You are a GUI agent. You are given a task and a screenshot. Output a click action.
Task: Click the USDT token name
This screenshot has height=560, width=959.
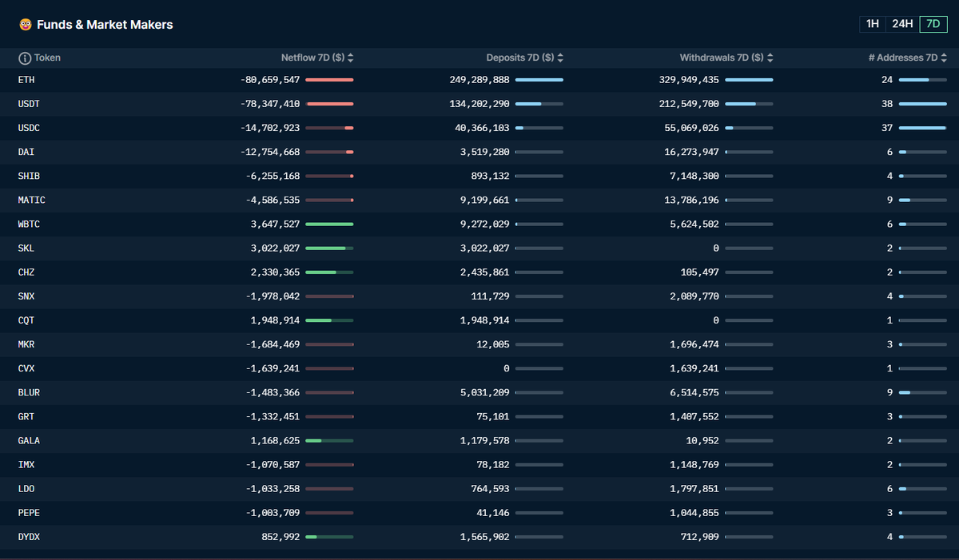click(x=29, y=104)
